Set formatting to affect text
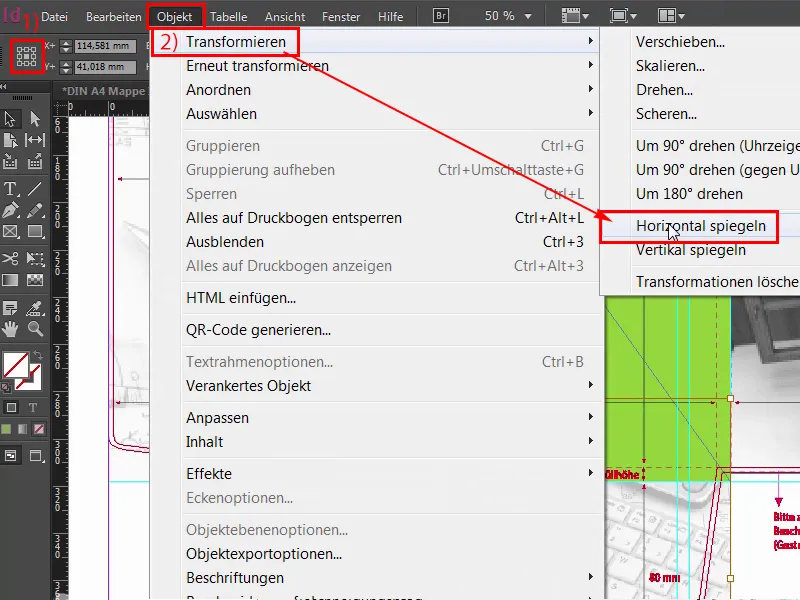Screen dimensions: 800x600 pyautogui.click(x=33, y=407)
